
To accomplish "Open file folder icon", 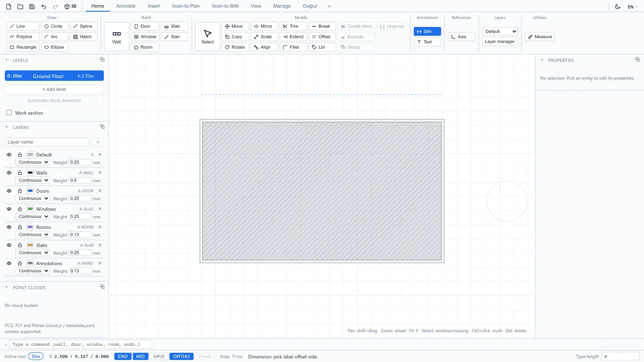I will 20,6.
